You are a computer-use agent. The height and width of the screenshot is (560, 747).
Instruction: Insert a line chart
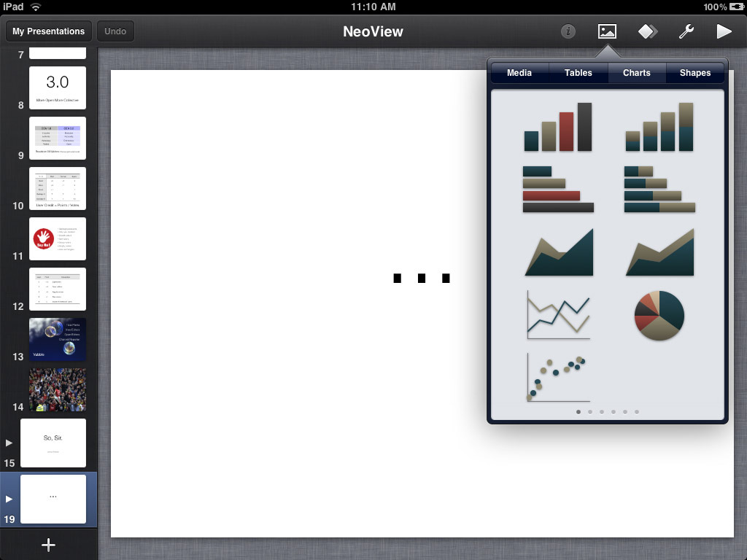pos(558,315)
